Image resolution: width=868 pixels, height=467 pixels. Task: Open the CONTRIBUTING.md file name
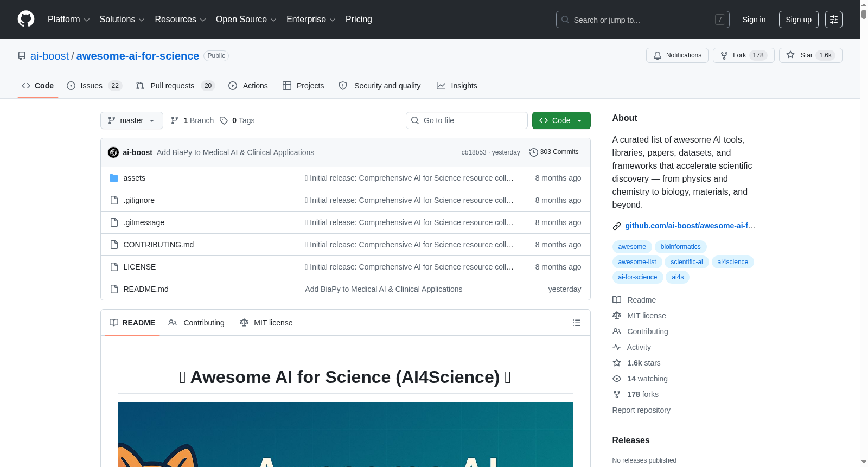[x=158, y=245]
